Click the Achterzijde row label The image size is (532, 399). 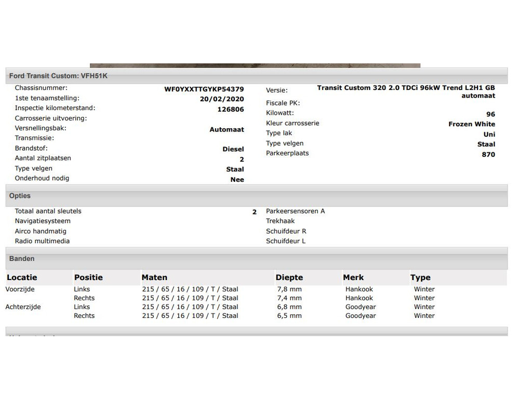click(x=23, y=307)
